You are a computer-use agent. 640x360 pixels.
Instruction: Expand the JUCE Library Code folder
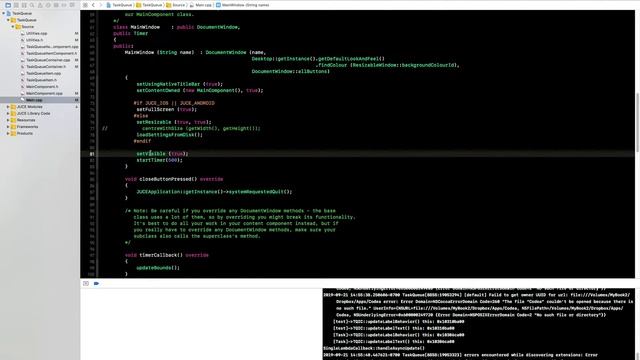tap(8, 113)
